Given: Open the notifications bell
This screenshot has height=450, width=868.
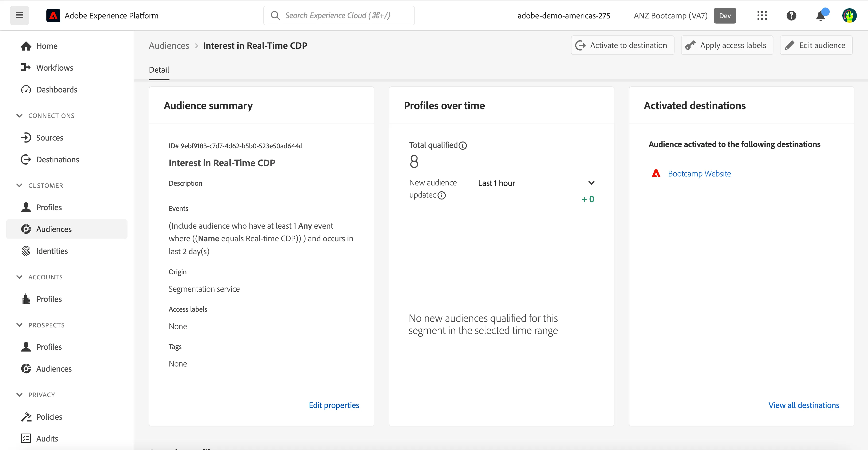Looking at the screenshot, I should [821, 16].
